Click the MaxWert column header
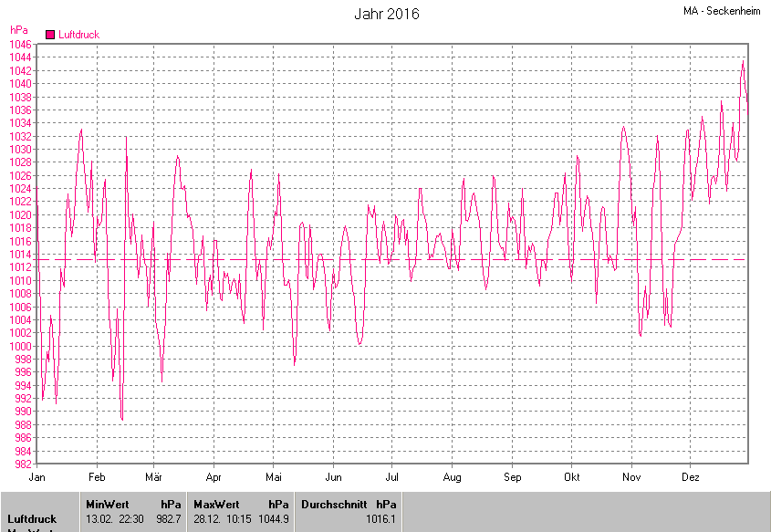The image size is (771, 532). (x=215, y=504)
